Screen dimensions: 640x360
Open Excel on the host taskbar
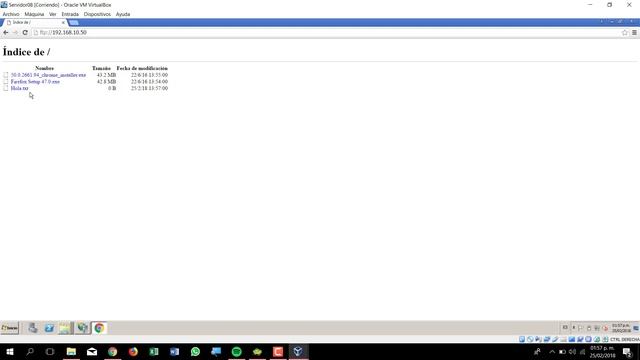(154, 352)
